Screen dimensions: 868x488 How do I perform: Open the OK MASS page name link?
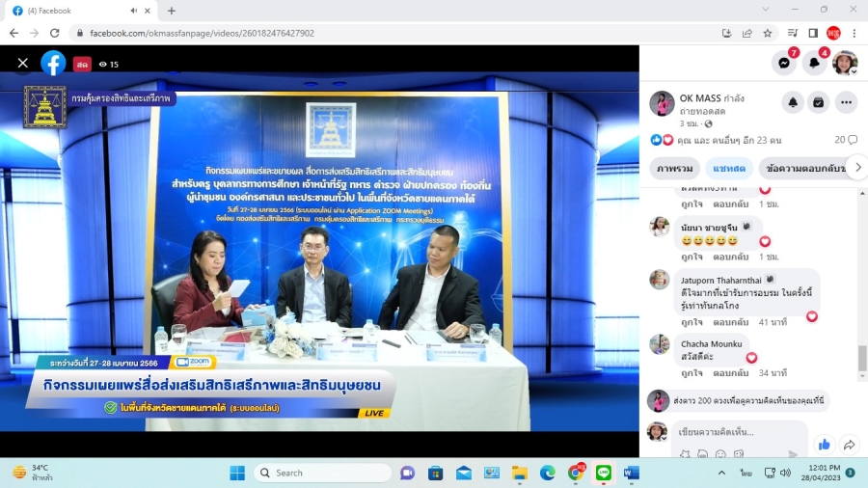[x=700, y=98]
